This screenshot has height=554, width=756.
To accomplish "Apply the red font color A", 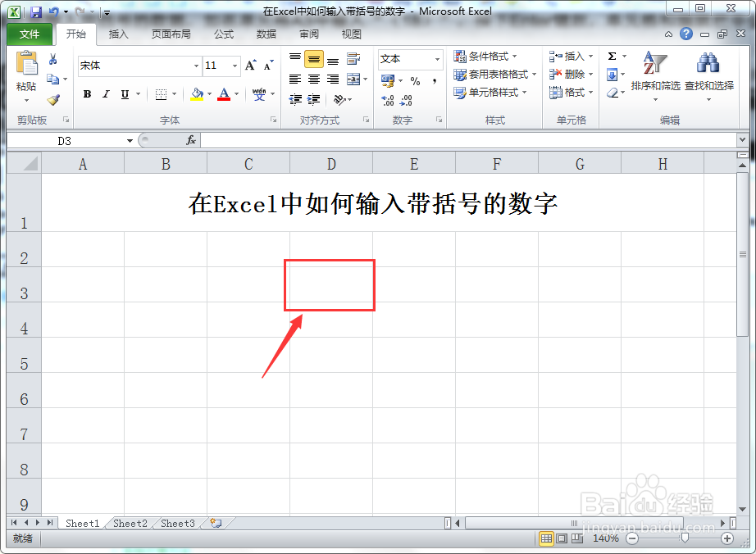I will [x=224, y=94].
